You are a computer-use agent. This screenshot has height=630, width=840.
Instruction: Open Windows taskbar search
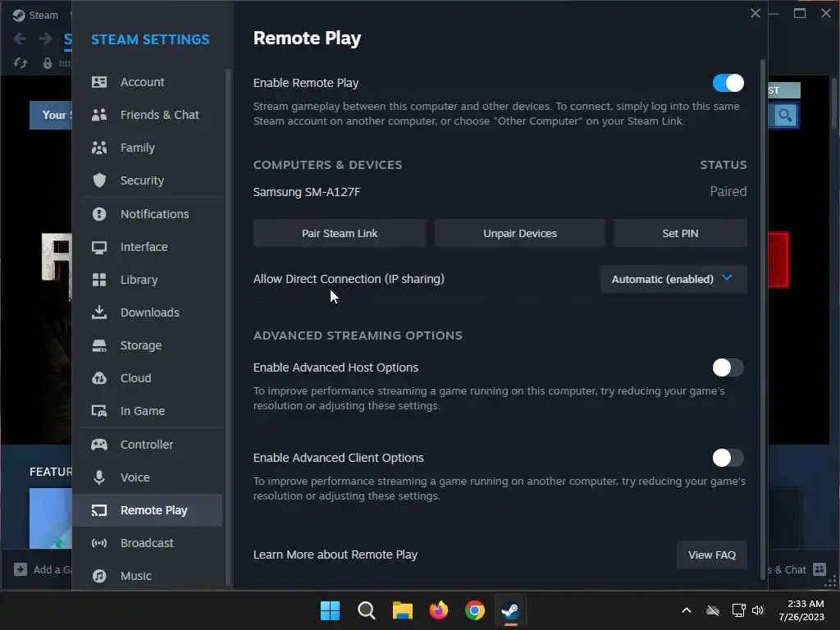(367, 610)
